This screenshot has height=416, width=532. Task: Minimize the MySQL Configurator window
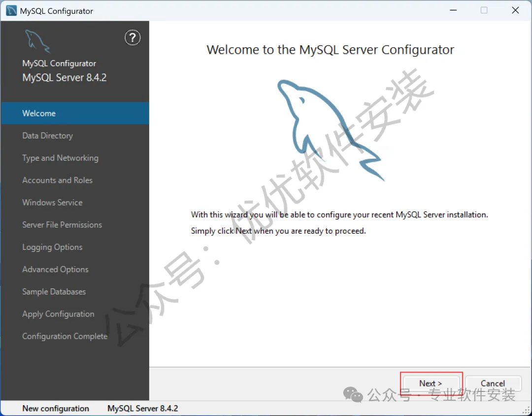pyautogui.click(x=453, y=10)
